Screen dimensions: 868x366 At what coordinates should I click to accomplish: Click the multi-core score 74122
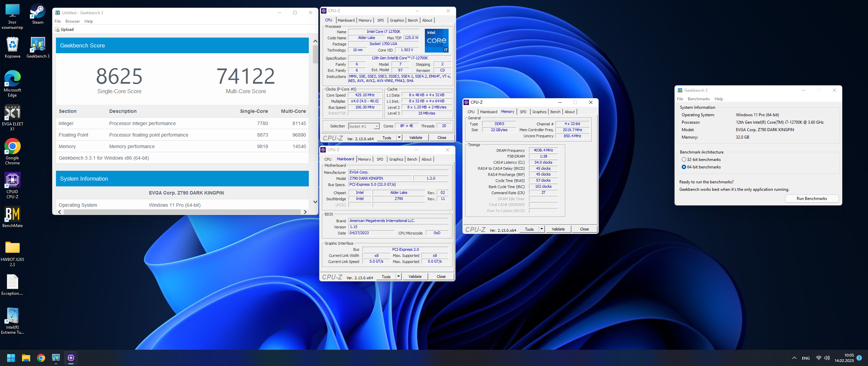[246, 76]
